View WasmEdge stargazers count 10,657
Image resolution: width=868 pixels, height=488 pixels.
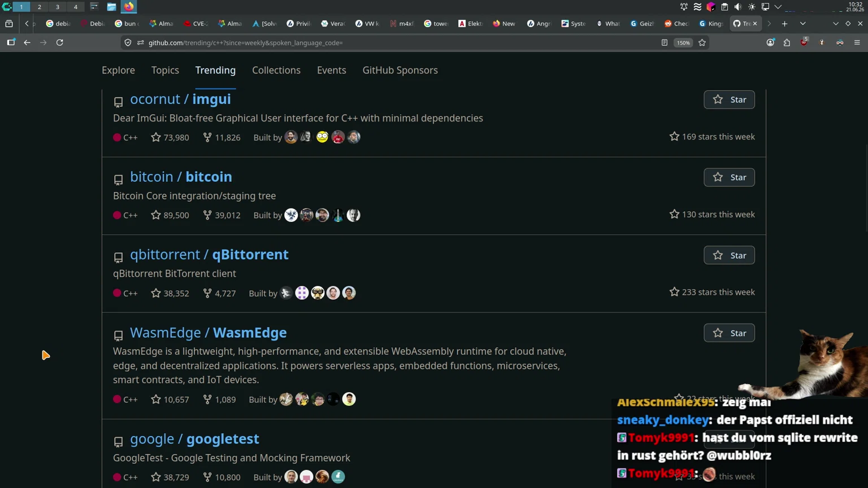click(170, 399)
